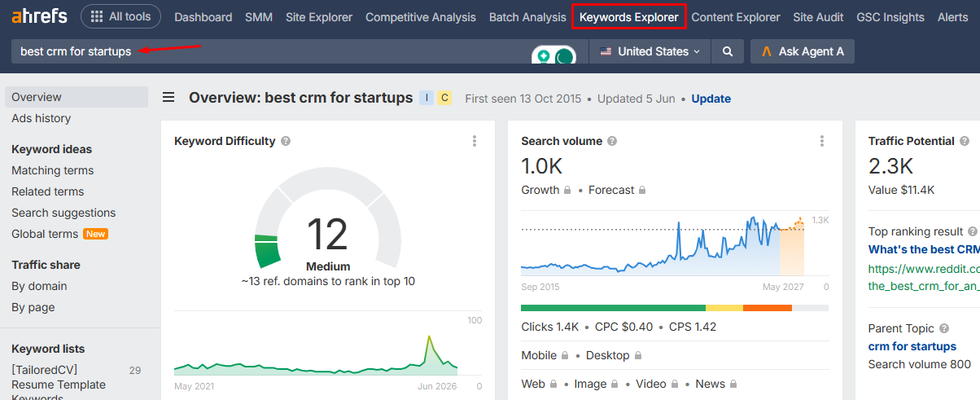980x400 pixels.
Task: Switch to Site Explorer
Action: pyautogui.click(x=319, y=17)
